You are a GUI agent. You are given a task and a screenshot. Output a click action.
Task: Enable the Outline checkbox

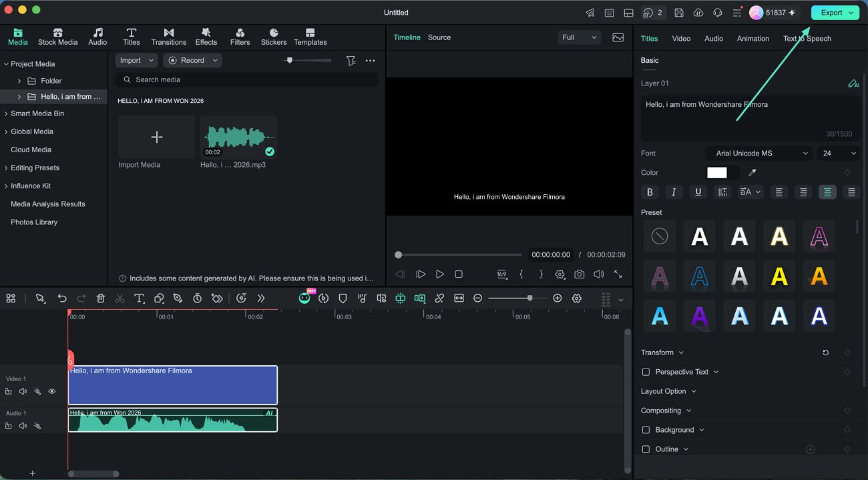pyautogui.click(x=646, y=449)
